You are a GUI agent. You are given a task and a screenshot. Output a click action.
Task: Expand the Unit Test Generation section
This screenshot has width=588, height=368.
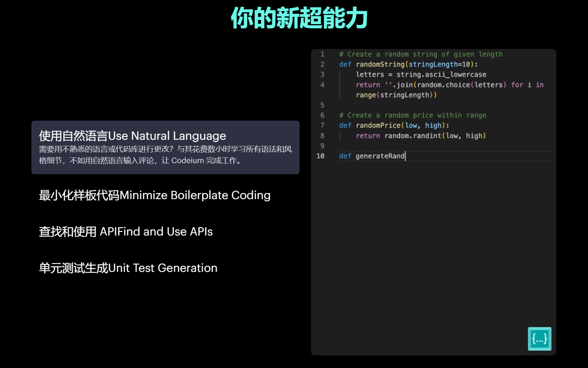pyautogui.click(x=128, y=268)
